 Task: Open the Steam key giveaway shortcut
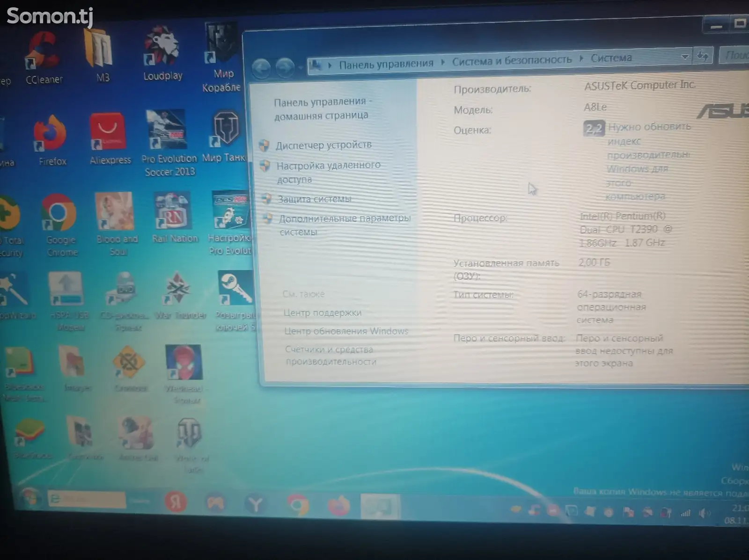coord(236,301)
